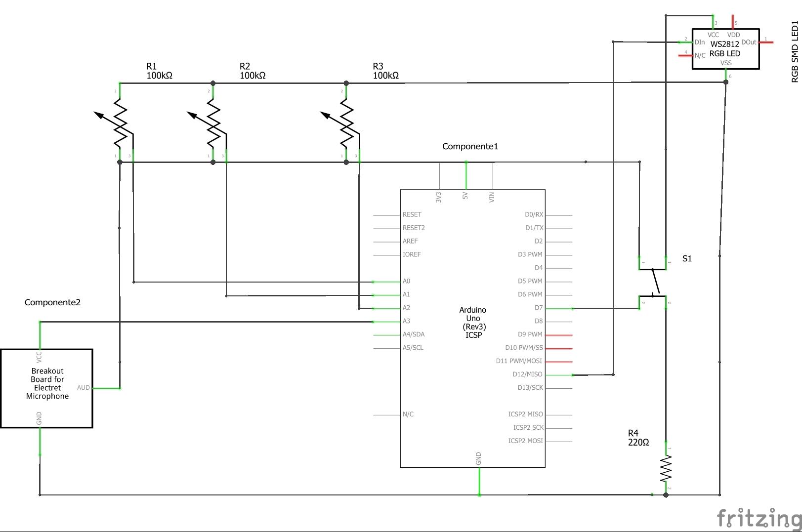Select the WS2812 RGB LED component

(725, 49)
